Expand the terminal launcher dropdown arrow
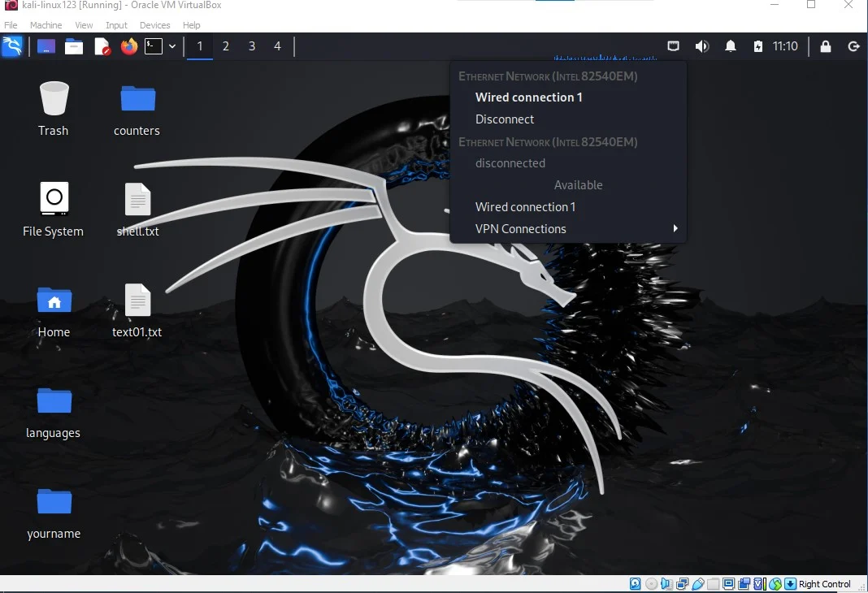868x593 pixels. (x=172, y=46)
